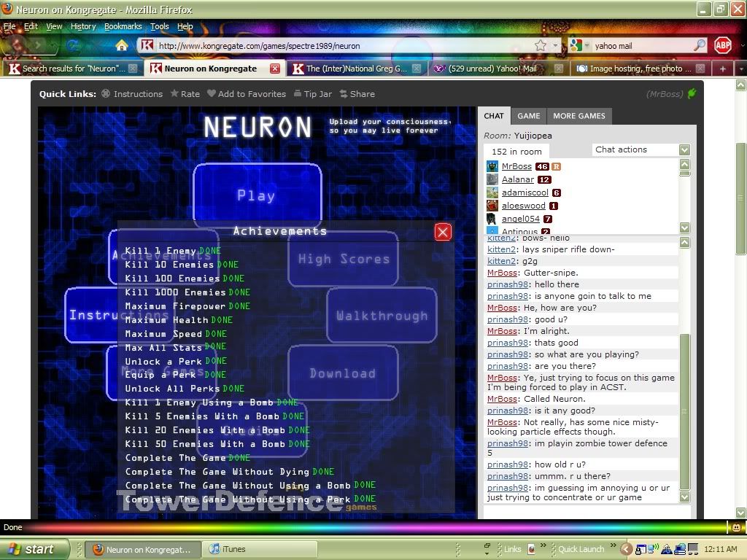Switch to The (Inter)National Greg G... tab

click(x=356, y=69)
